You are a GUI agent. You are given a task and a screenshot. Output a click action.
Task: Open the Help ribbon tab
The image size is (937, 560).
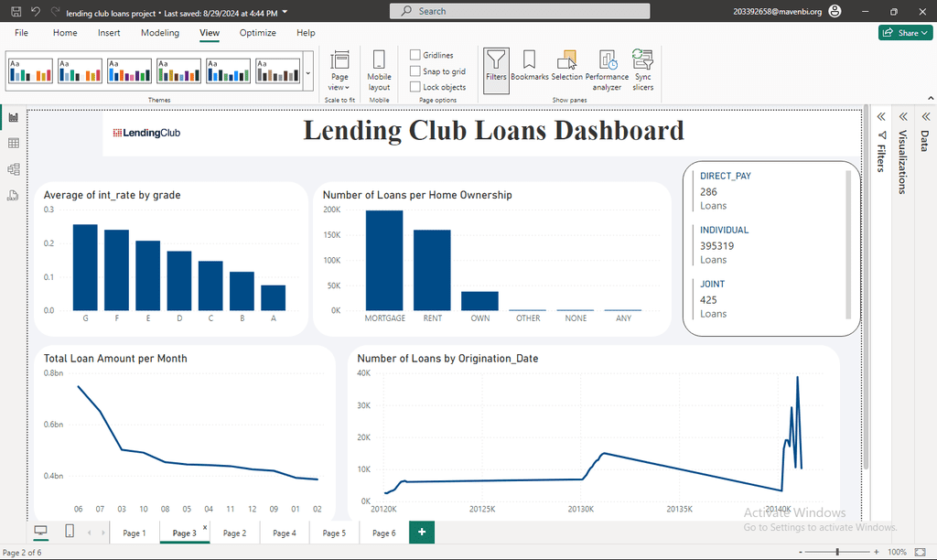306,33
